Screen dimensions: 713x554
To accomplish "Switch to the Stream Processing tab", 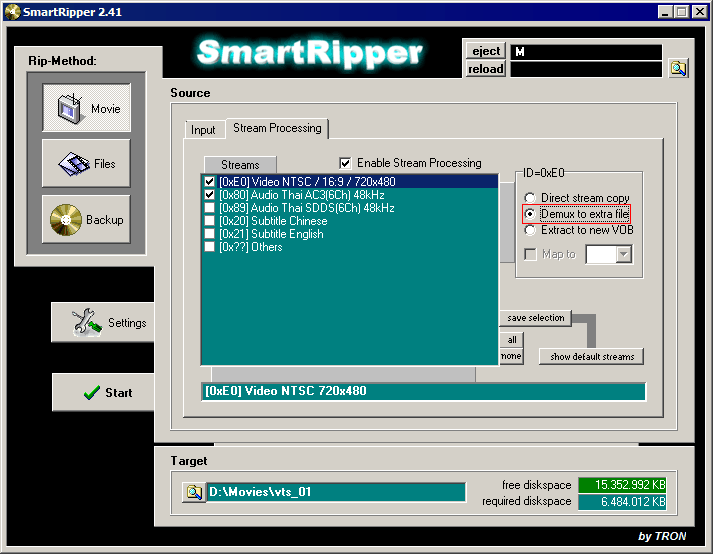I will (x=277, y=128).
